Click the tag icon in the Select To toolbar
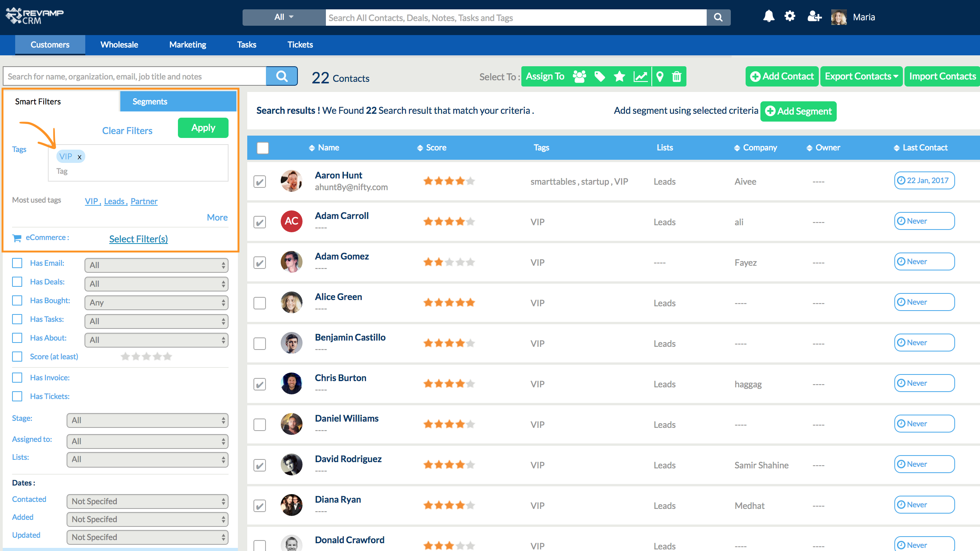 coord(600,76)
